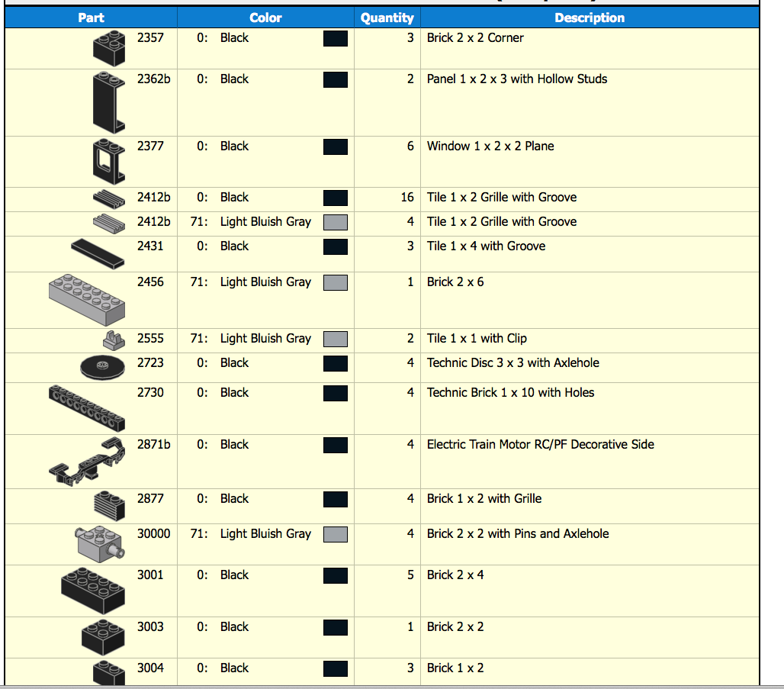
Task: Click 'Light Bluish Gray' in row 2456
Action: pos(265,282)
